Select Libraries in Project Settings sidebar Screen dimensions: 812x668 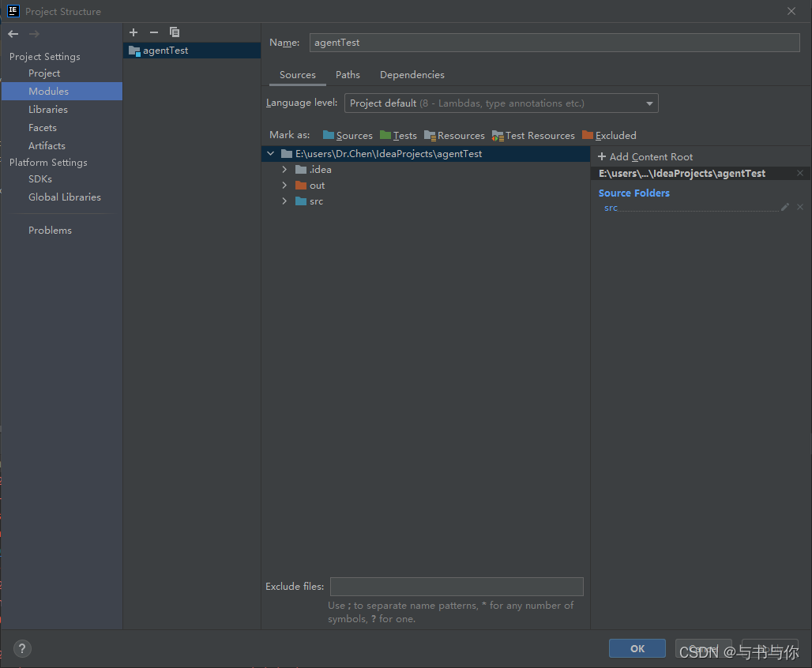(47, 109)
